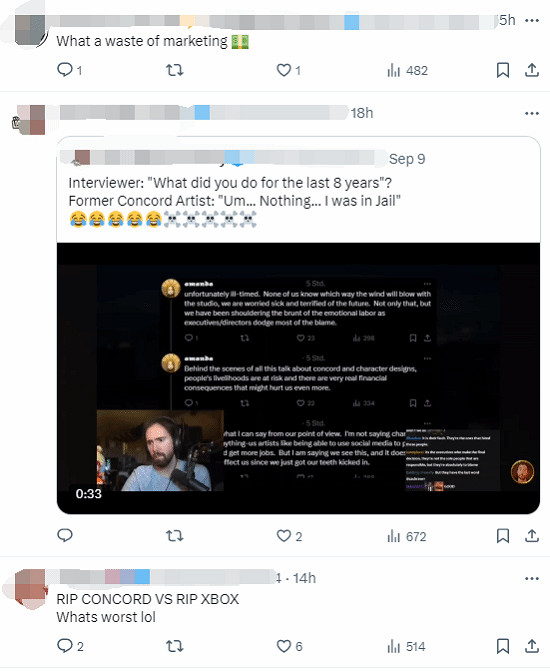The height and width of the screenshot is (671, 550).
Task: Like the "What a waste of marketing" tweet
Action: (288, 70)
